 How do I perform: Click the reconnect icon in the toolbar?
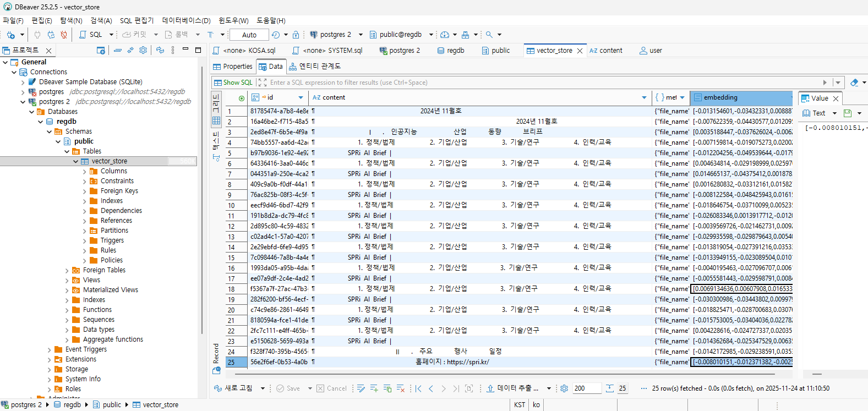point(51,35)
